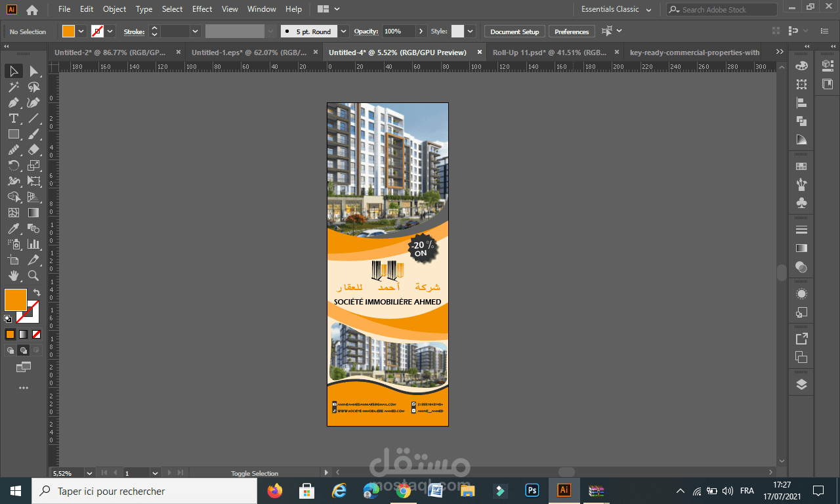
Task: Open the Transparency panel icon
Action: [x=801, y=266]
